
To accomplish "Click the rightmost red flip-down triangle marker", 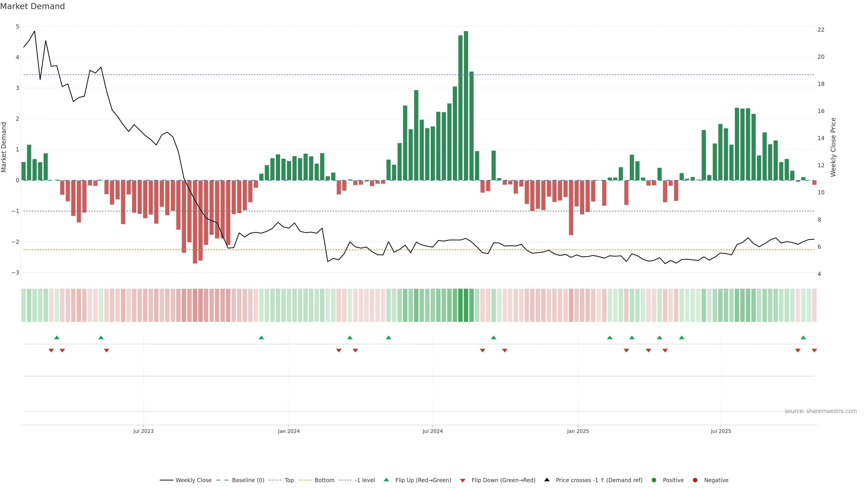I will click(814, 351).
